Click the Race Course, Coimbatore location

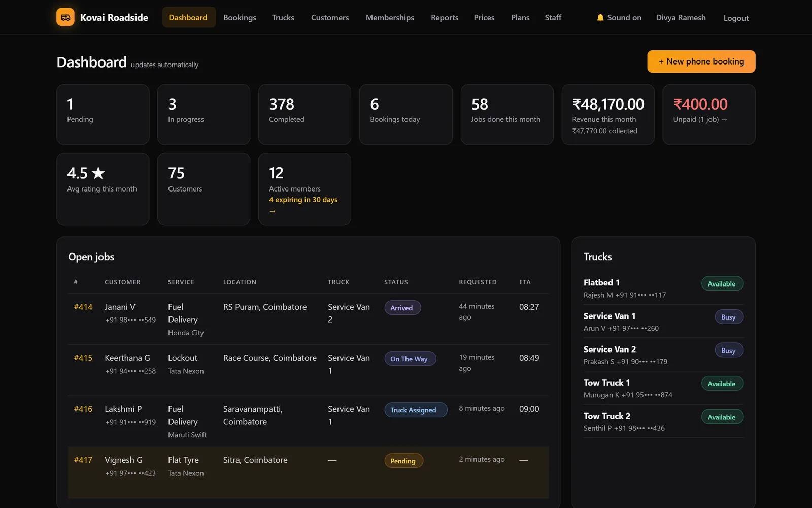tap(270, 358)
